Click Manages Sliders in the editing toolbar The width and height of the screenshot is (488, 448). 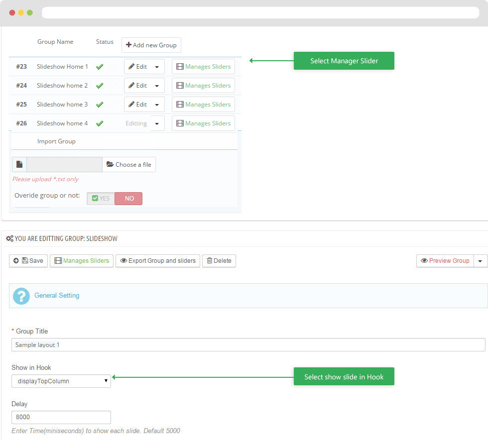[x=82, y=261]
